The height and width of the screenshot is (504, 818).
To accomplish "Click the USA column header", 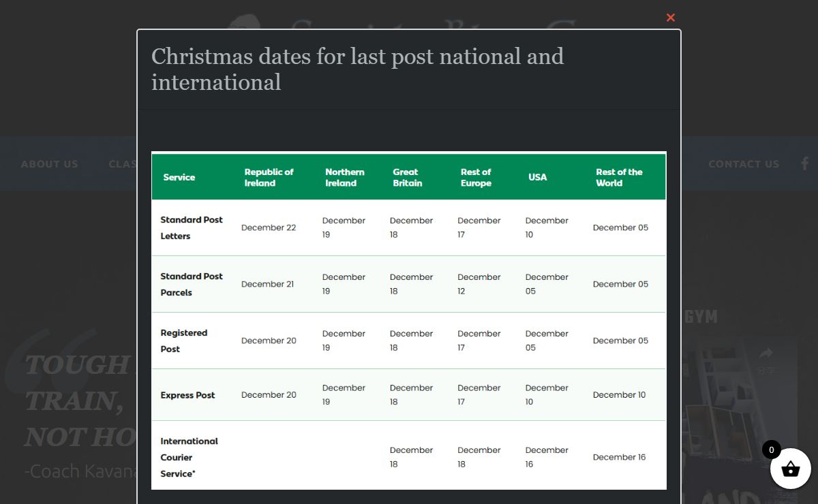I will coord(537,177).
